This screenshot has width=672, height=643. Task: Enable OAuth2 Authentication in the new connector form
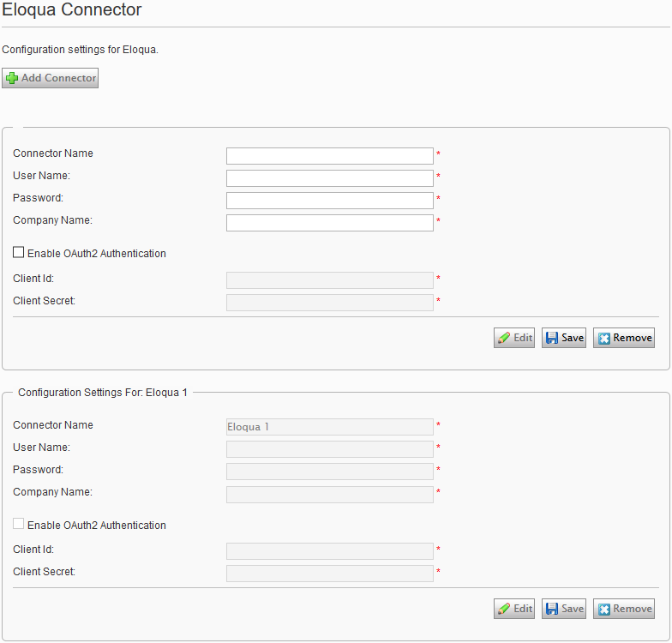coord(19,252)
